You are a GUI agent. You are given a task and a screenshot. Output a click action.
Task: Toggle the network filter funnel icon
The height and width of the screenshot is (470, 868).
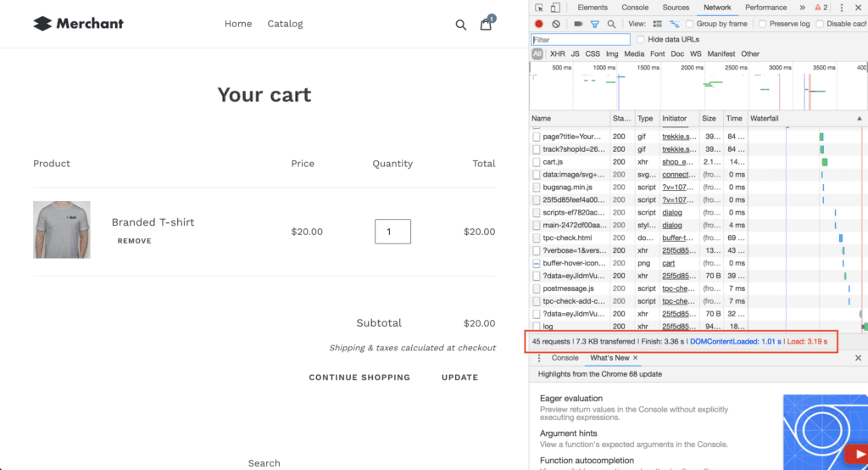click(594, 25)
